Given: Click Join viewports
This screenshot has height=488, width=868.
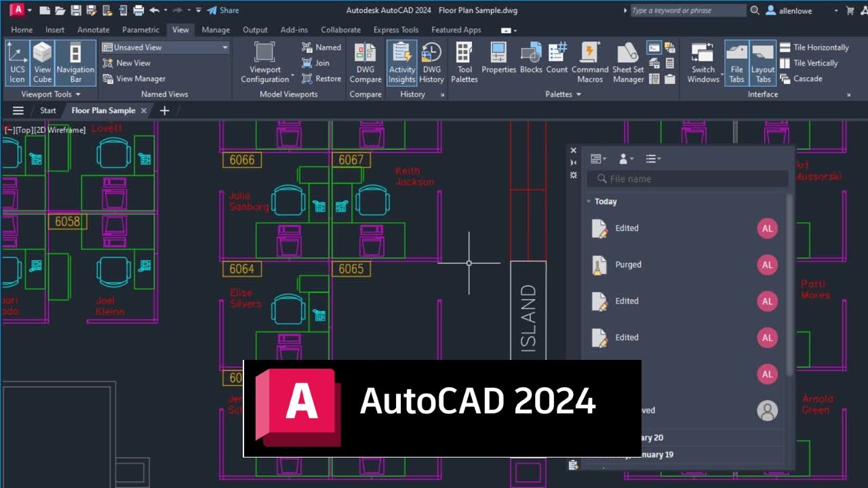Looking at the screenshot, I should pyautogui.click(x=315, y=63).
